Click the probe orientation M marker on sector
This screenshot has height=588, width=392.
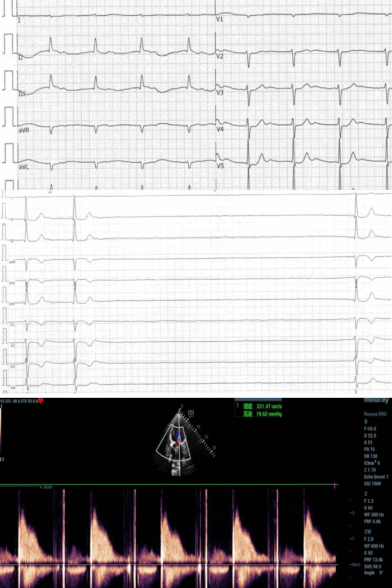point(190,413)
